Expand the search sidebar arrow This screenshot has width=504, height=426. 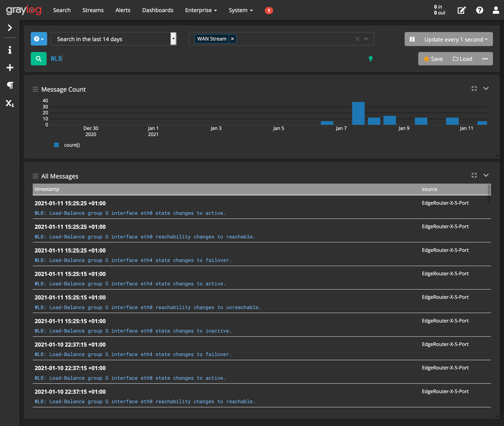tap(10, 28)
